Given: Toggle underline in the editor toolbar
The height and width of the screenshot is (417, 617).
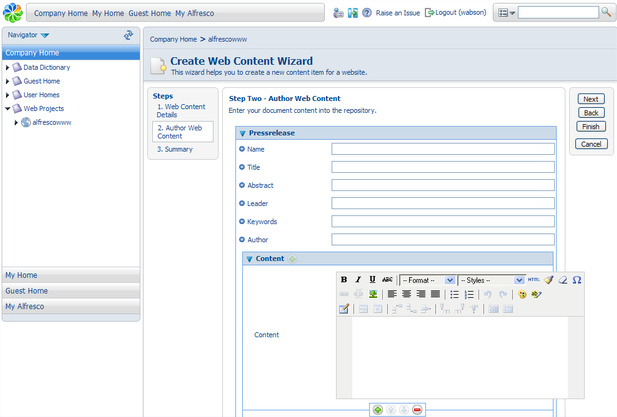Looking at the screenshot, I should pyautogui.click(x=372, y=279).
